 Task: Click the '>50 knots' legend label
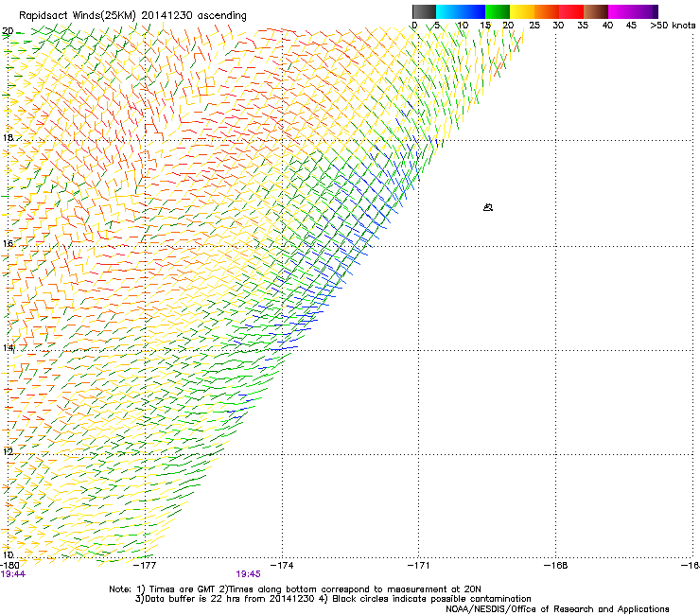point(673,26)
